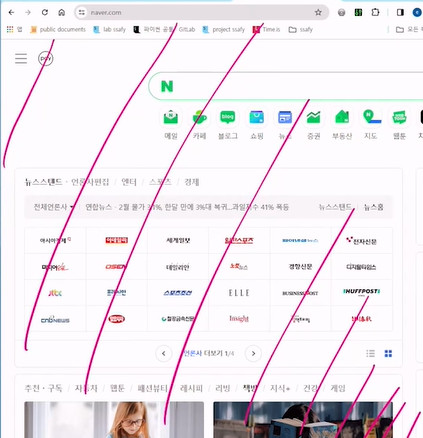Select the 추천·구독 topic tab
The image size is (423, 438).
tap(43, 388)
